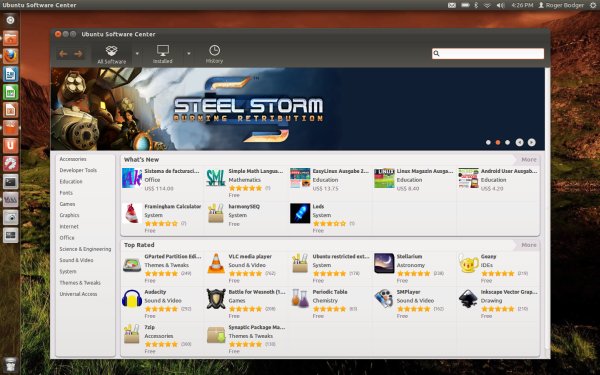Open the Themes & Tweaks category

[80, 283]
